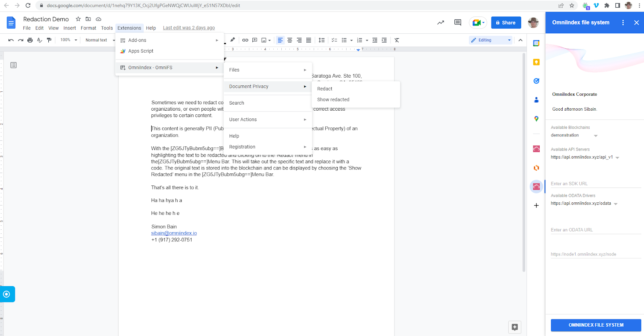
Task: Star the Redaction Demo document
Action: click(78, 19)
